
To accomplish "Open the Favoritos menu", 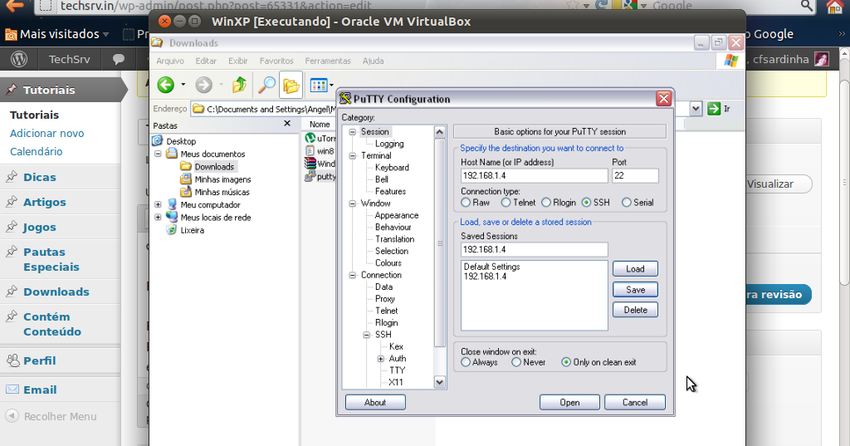I will (276, 61).
